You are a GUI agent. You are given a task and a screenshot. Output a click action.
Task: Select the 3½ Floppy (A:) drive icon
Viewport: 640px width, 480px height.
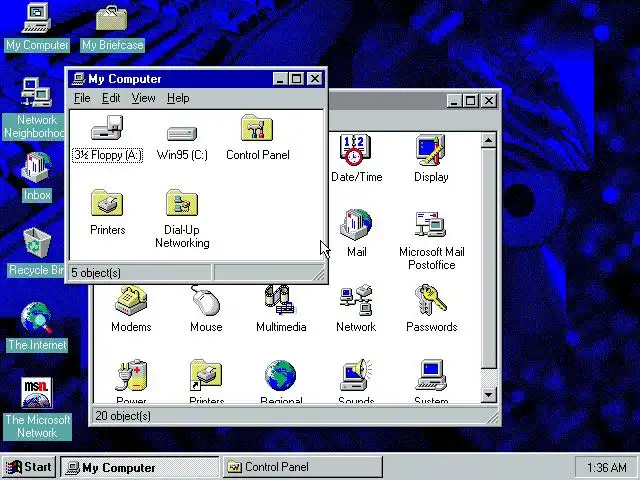click(107, 127)
